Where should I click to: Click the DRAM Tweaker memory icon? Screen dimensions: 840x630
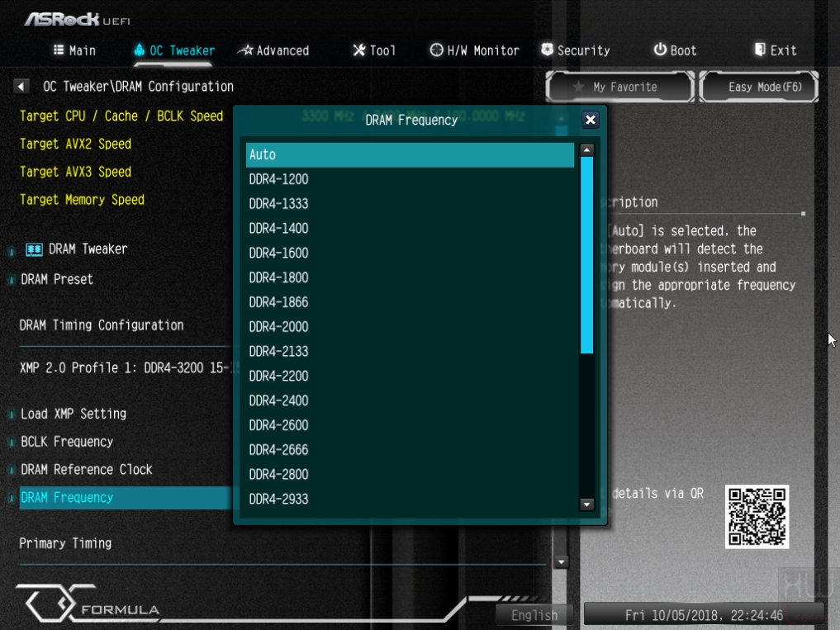[34, 249]
